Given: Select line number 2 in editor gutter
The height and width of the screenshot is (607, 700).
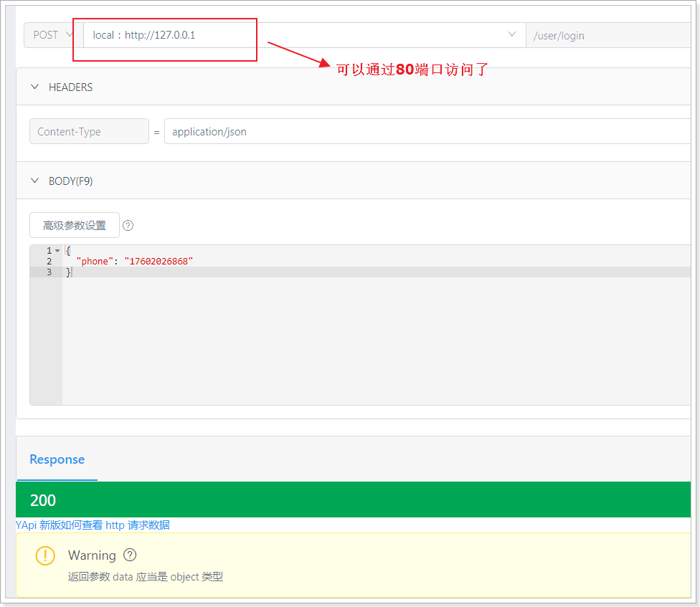Looking at the screenshot, I should (49, 262).
